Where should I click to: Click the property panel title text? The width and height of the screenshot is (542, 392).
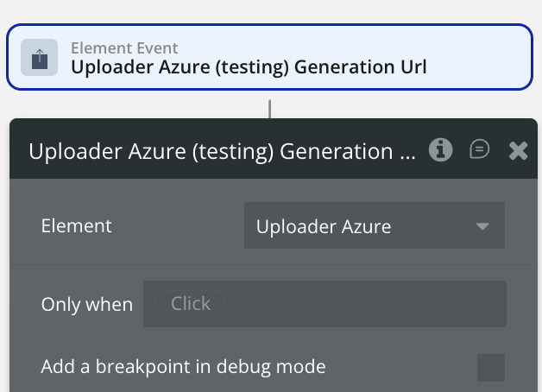tap(222, 151)
